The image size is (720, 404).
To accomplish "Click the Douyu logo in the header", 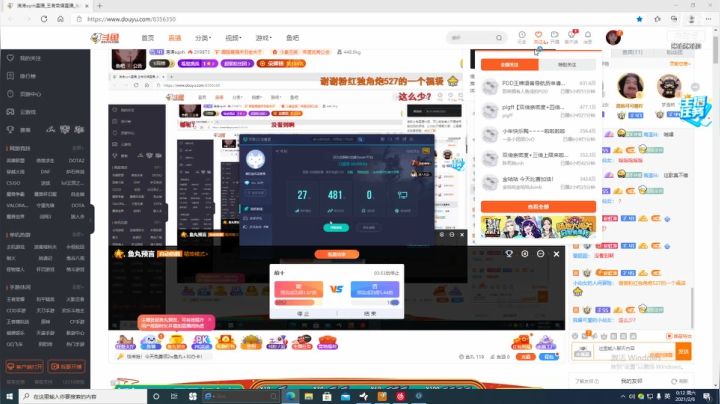I will [x=105, y=38].
